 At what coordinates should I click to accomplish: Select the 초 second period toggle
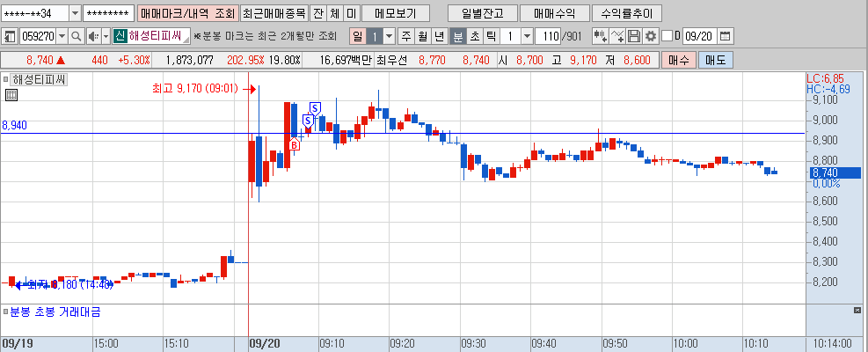pos(474,37)
